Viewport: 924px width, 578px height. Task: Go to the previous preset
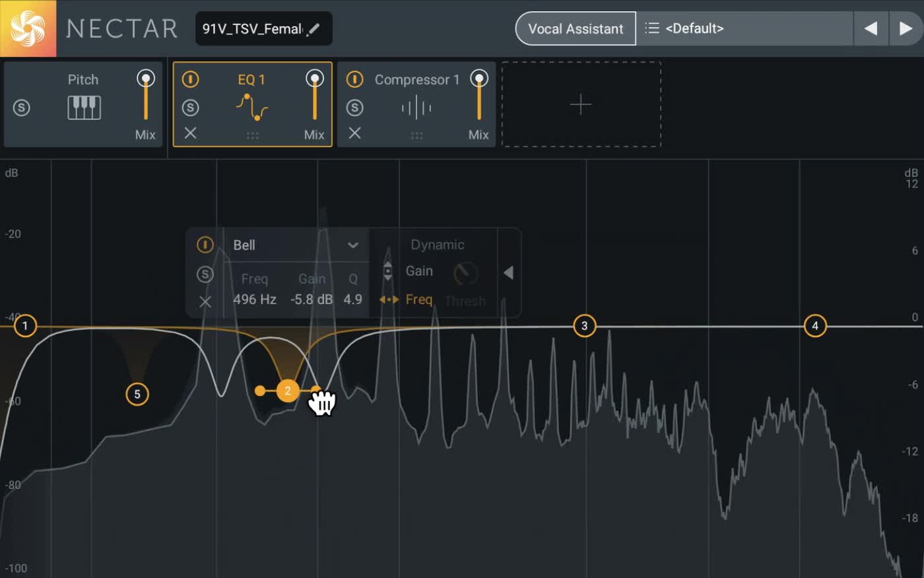click(871, 28)
